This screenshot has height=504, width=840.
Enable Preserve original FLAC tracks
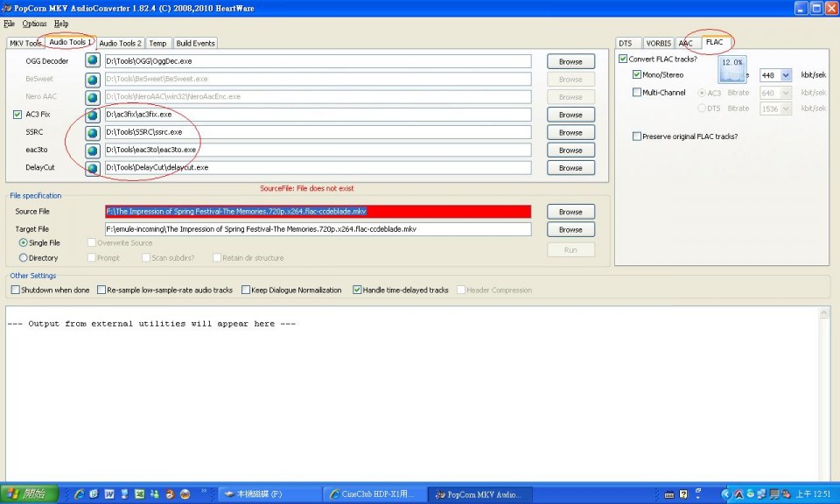click(x=637, y=136)
